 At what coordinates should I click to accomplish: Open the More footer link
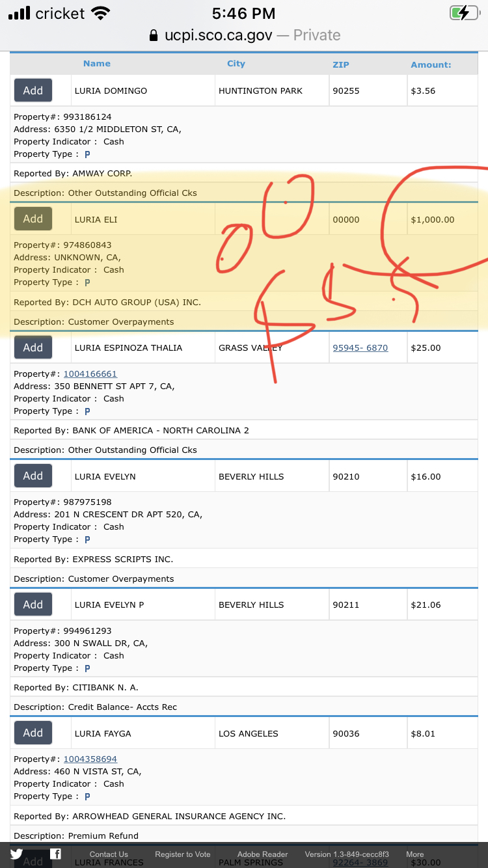point(415,854)
